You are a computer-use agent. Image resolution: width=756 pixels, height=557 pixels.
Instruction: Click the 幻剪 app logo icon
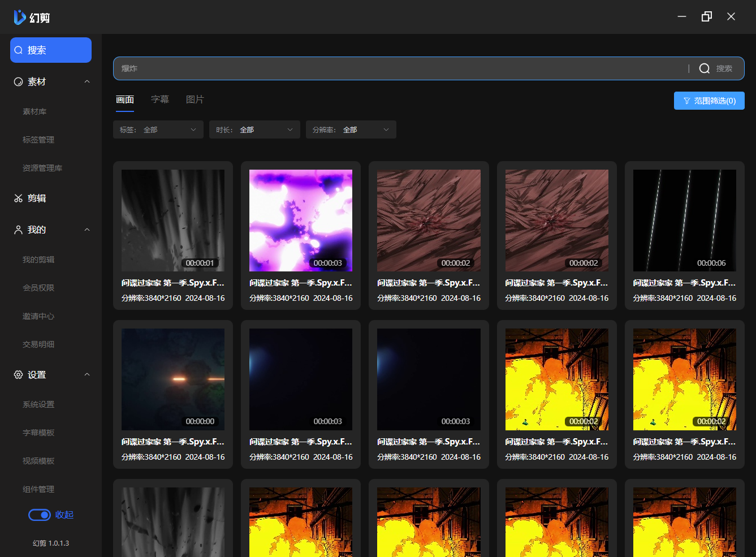coord(20,17)
